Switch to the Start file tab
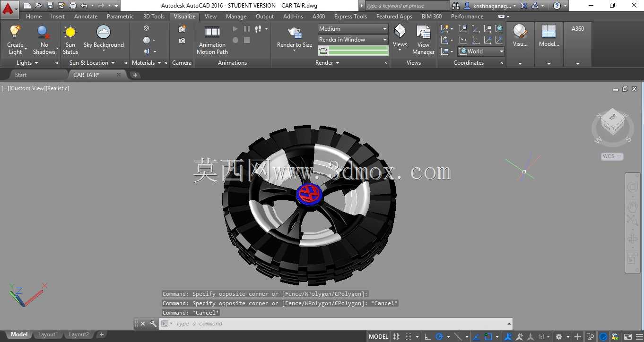Viewport: 644px width, 342px height. (x=21, y=75)
